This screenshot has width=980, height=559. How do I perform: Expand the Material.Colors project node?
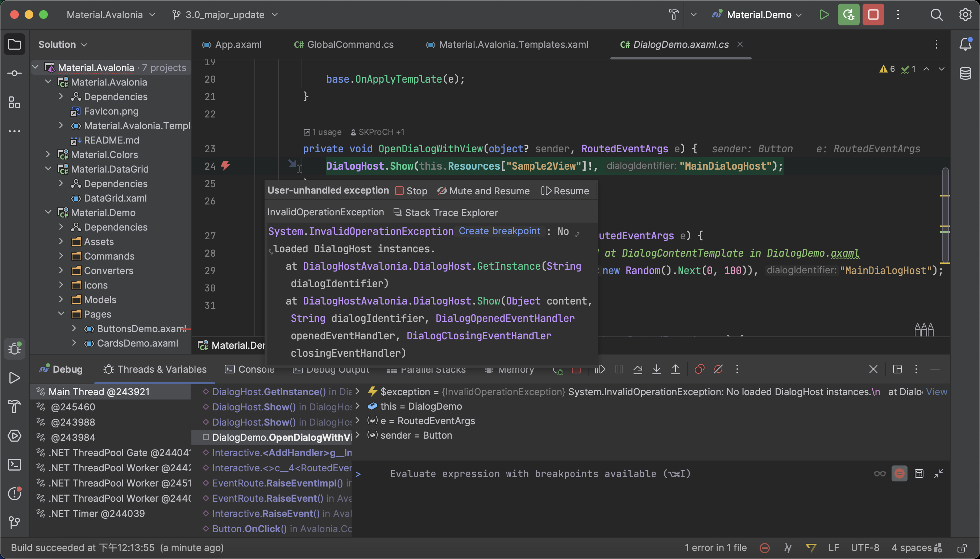[48, 154]
